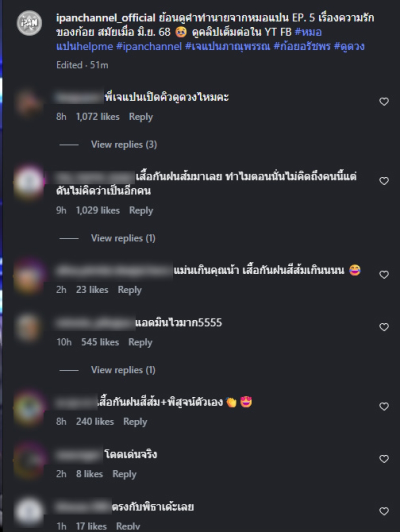This screenshot has height=532, width=400.
Task: Like the comment with 8 likes
Action: (x=383, y=459)
